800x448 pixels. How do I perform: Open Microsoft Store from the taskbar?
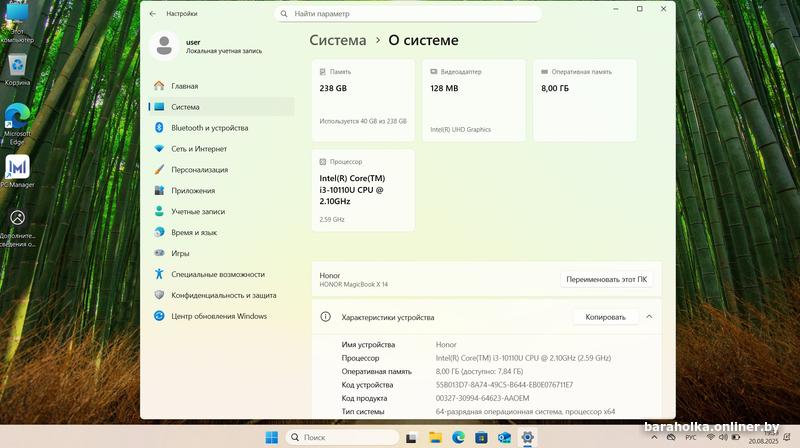pos(481,437)
